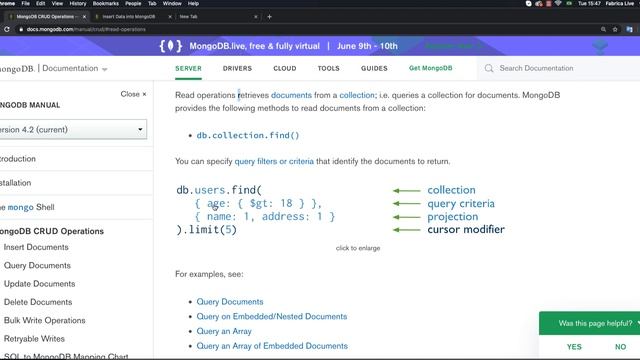This screenshot has width=640, height=360.
Task: Open Query an Array of Embedded Documents
Action: coord(272,346)
